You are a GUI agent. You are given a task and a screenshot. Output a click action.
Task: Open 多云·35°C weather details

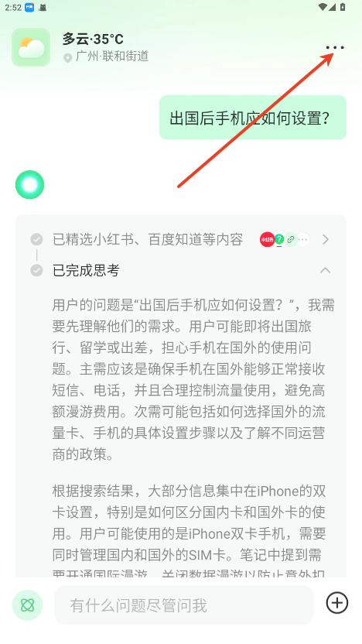pos(93,39)
